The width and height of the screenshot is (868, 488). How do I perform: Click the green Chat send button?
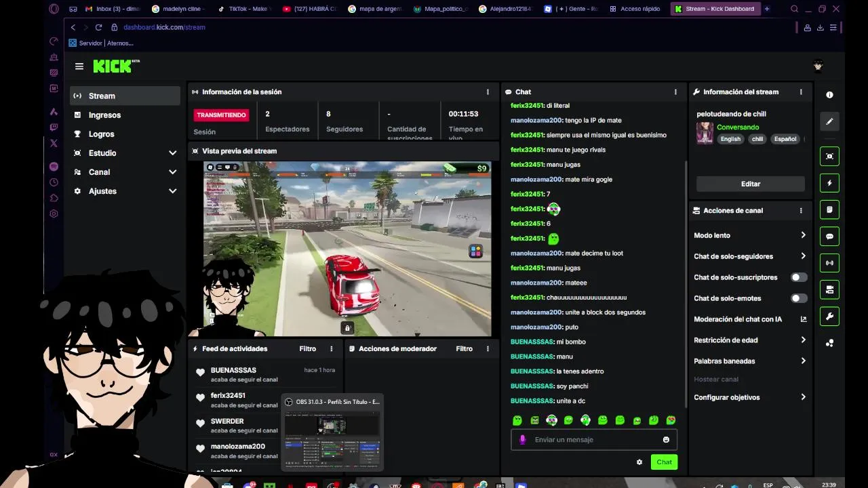[x=664, y=462]
